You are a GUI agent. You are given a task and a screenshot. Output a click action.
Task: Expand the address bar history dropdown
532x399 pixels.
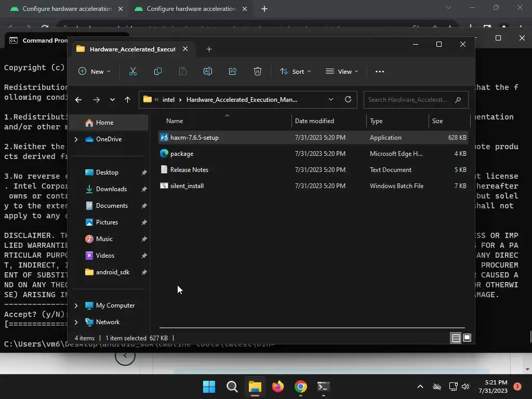coord(331,99)
